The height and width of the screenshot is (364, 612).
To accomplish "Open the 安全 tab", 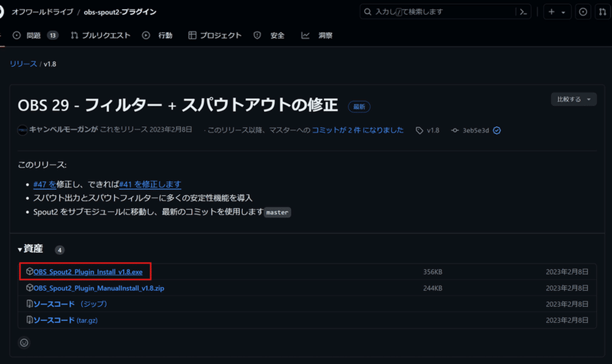I will pos(269,35).
